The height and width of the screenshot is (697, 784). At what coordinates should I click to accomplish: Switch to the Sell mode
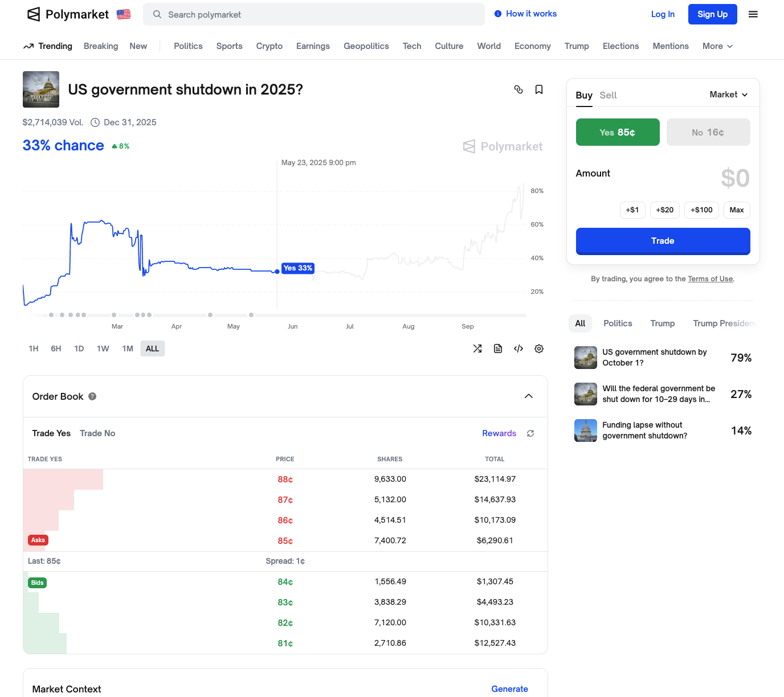coord(608,95)
